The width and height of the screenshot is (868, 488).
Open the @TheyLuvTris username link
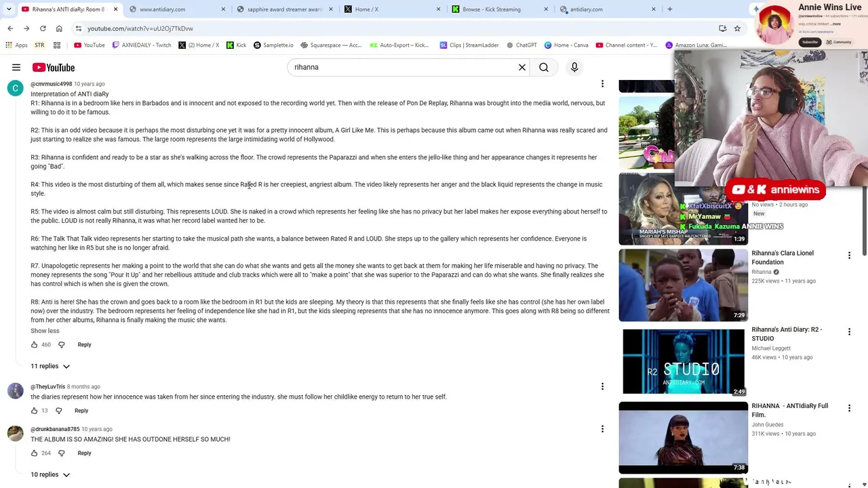(47, 387)
